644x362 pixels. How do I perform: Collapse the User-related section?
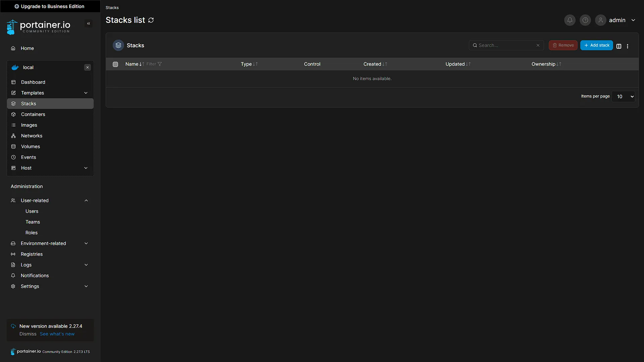86,200
